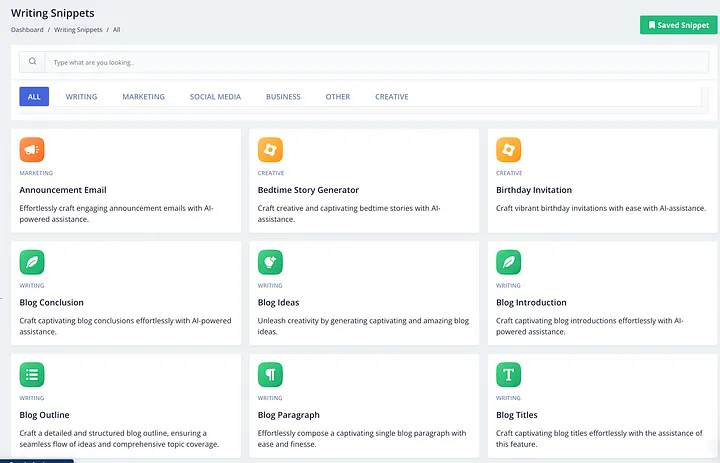Open the Announcement Email title
Image resolution: width=720 pixels, height=463 pixels.
63,190
